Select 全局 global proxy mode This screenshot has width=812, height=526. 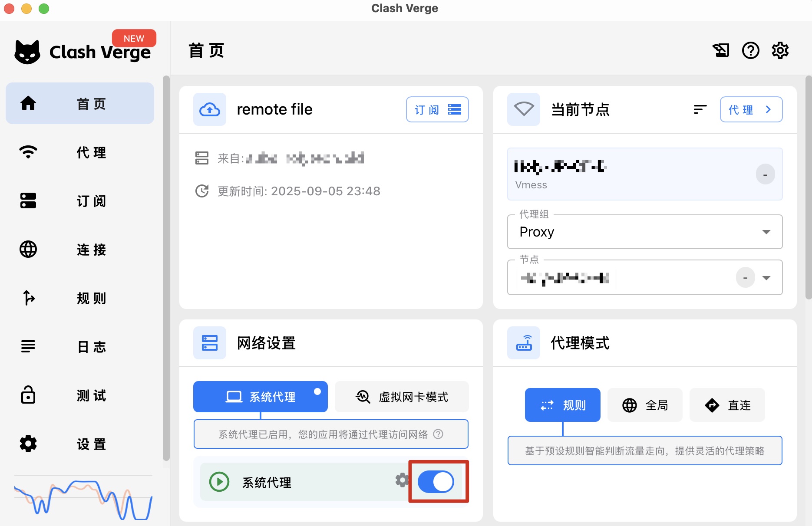645,405
